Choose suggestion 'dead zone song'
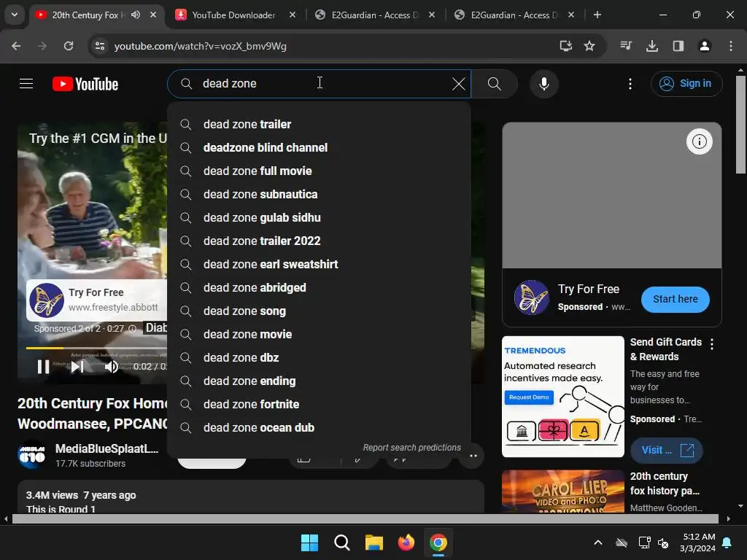Image resolution: width=747 pixels, height=560 pixels. pyautogui.click(x=320, y=311)
